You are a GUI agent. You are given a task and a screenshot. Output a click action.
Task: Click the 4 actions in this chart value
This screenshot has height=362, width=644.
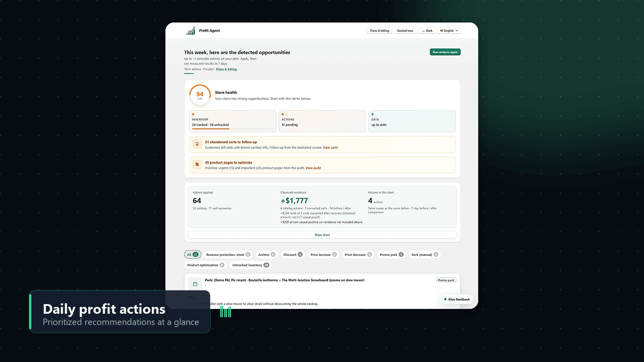[x=370, y=201]
